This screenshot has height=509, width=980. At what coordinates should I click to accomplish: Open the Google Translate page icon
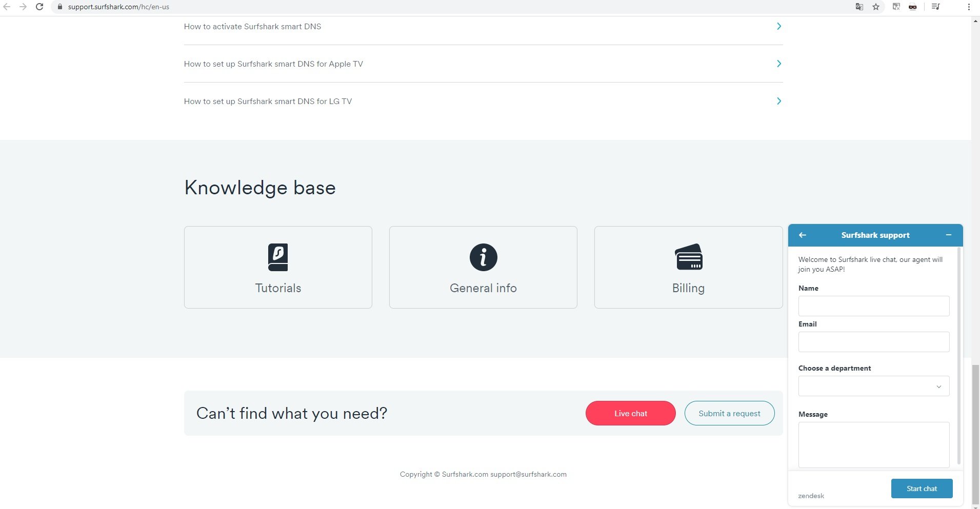(x=859, y=7)
